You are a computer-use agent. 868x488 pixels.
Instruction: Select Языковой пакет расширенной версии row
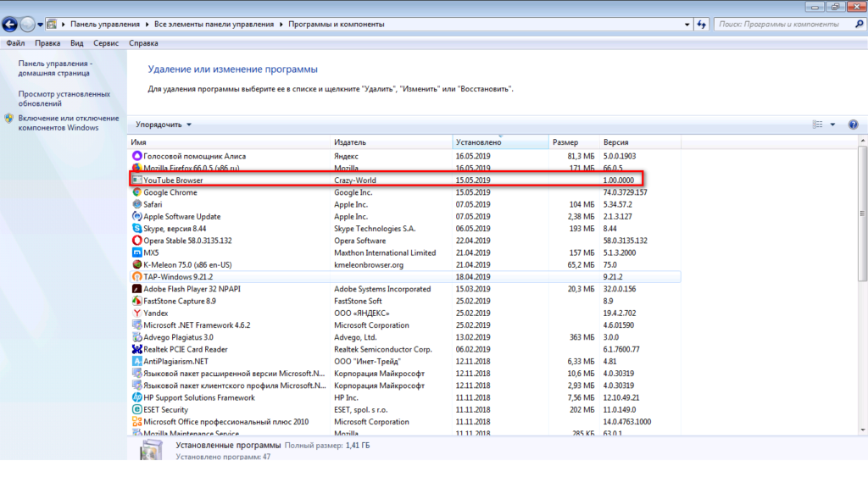(x=404, y=374)
